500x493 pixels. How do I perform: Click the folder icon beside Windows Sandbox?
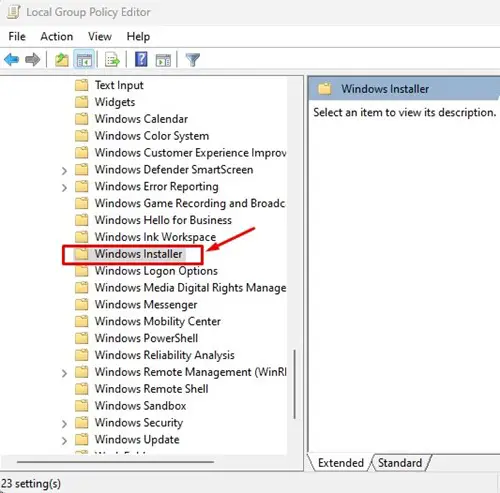click(x=82, y=406)
